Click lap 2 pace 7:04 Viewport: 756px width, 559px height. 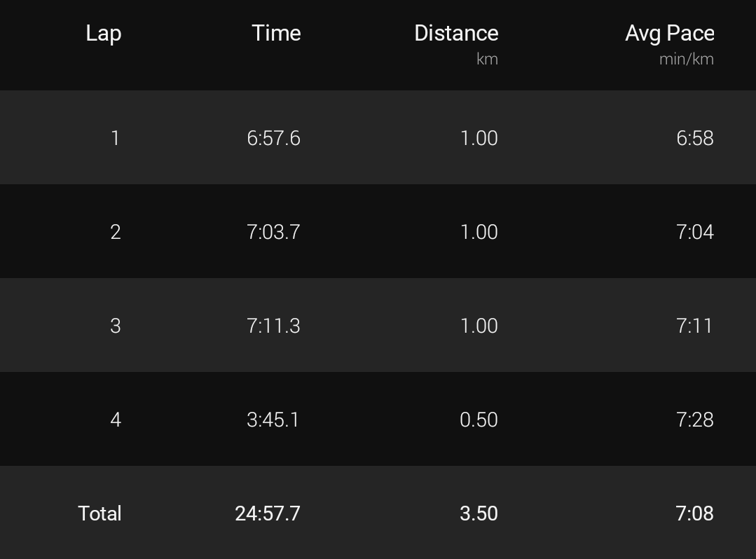pyautogui.click(x=695, y=233)
